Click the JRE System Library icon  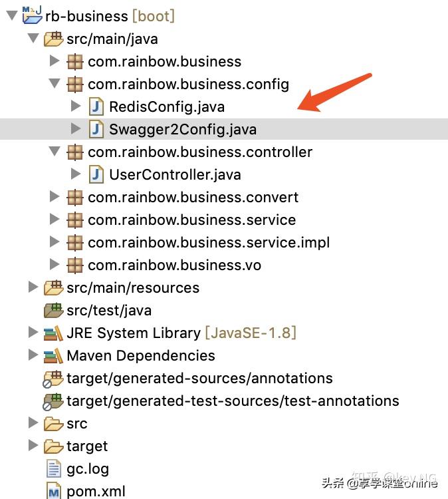point(53,333)
